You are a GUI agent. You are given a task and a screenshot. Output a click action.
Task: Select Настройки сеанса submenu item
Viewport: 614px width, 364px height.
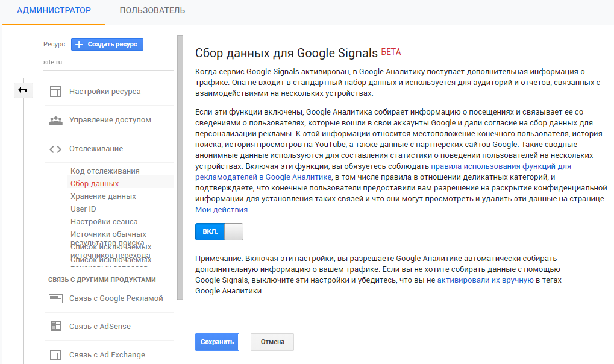click(x=104, y=221)
